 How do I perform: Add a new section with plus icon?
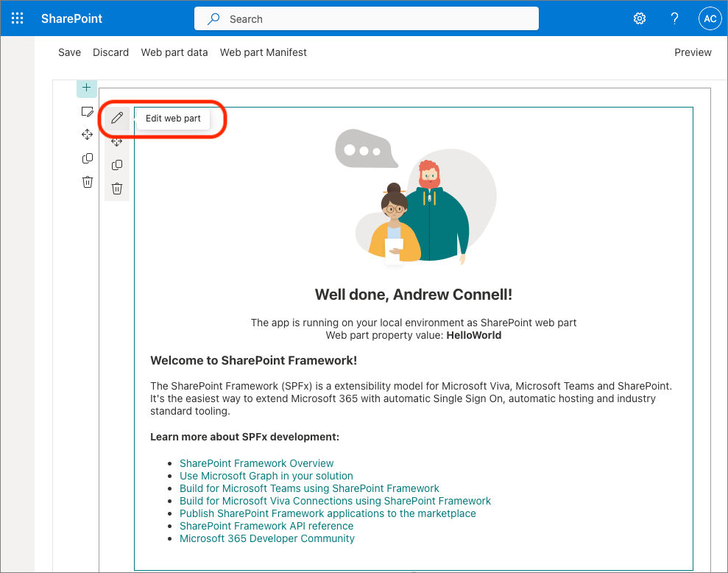click(x=86, y=88)
